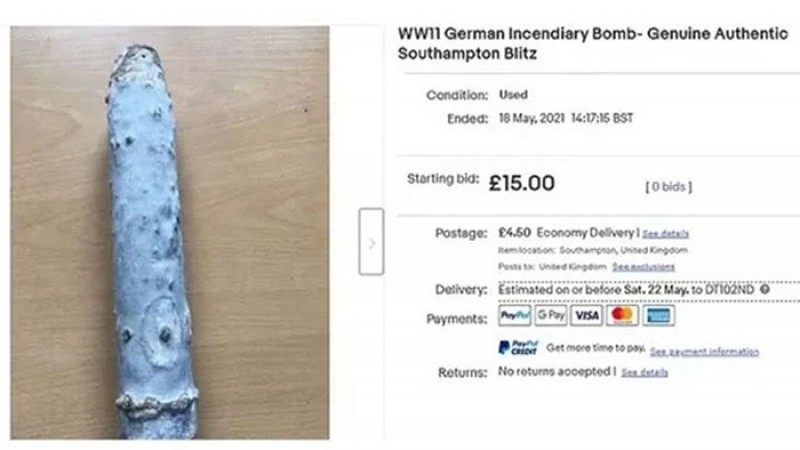Click the PayPal Credit logo
The height and width of the screenshot is (450, 800).
[518, 348]
